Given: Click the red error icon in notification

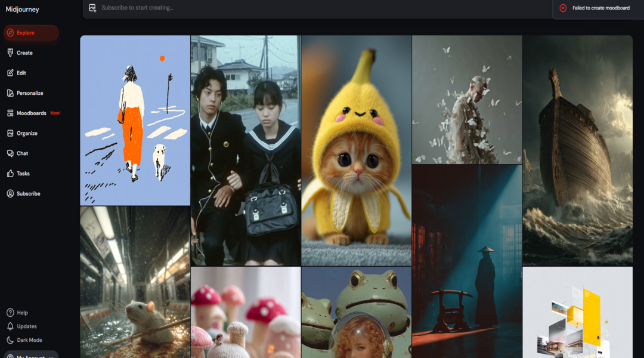Looking at the screenshot, I should point(563,8).
